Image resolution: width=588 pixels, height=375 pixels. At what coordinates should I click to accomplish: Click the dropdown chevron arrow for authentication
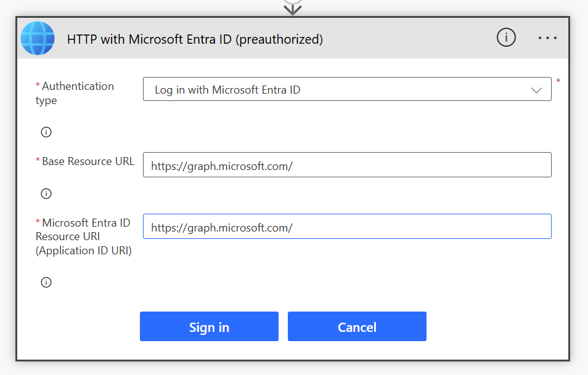[536, 91]
